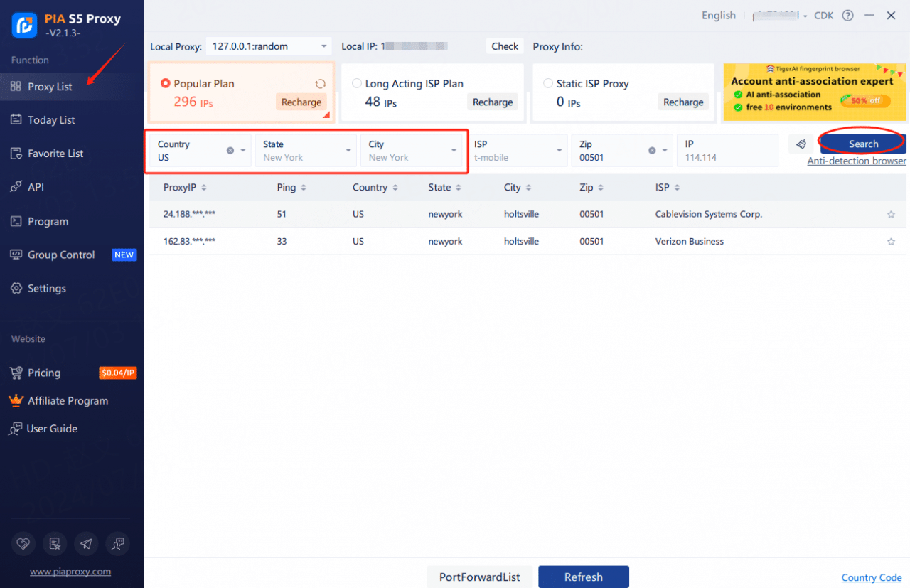Sort by ISP column arrows
The width and height of the screenshot is (910, 588).
(x=676, y=188)
